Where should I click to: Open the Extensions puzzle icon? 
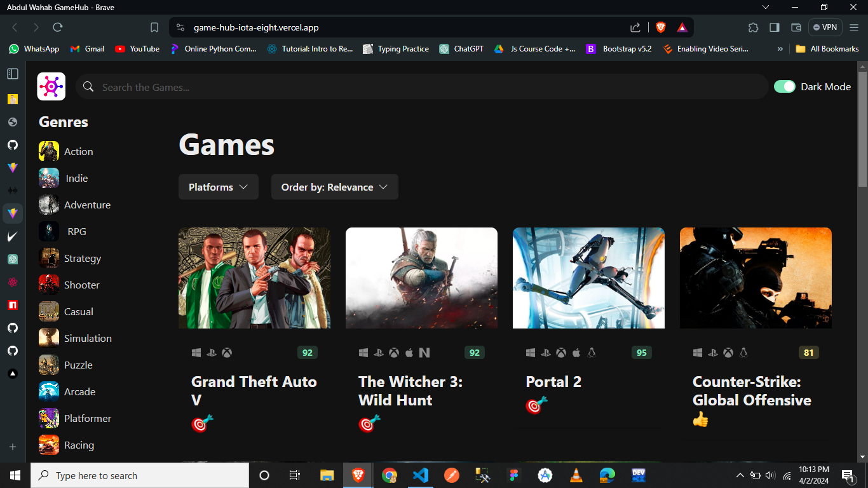click(x=754, y=27)
